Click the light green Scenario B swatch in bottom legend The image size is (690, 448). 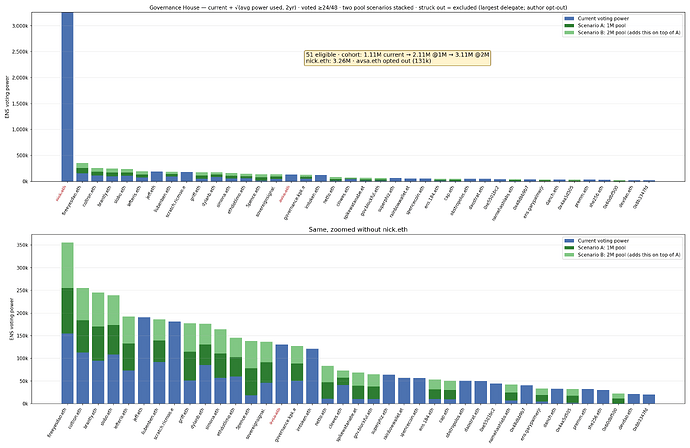(569, 255)
